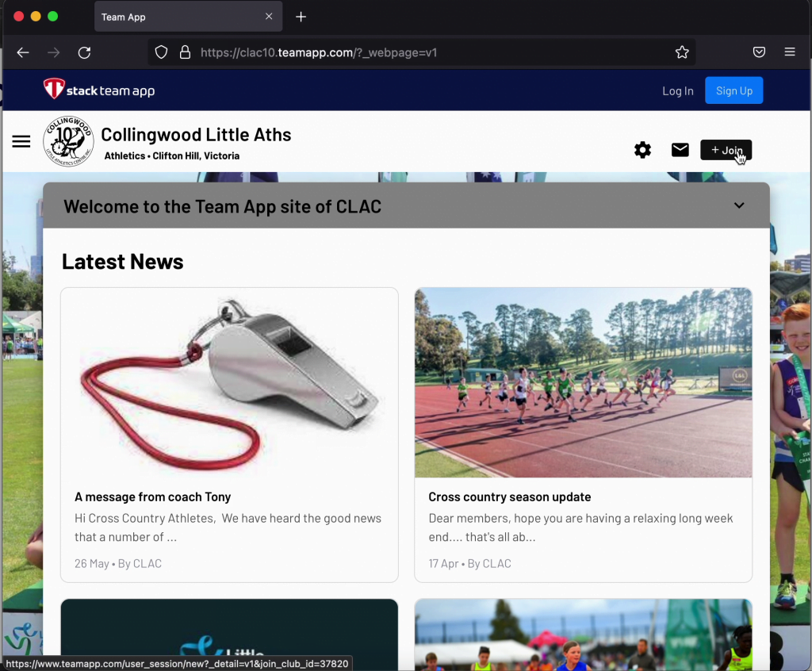Open settings via the gear icon
Screen dimensions: 812x671
tap(642, 150)
